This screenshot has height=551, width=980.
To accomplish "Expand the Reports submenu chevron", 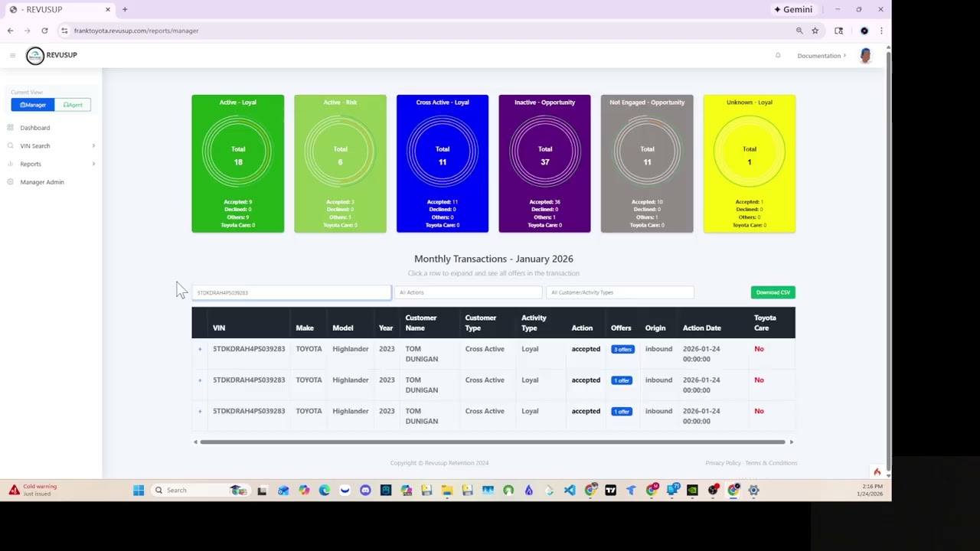I will click(x=93, y=164).
